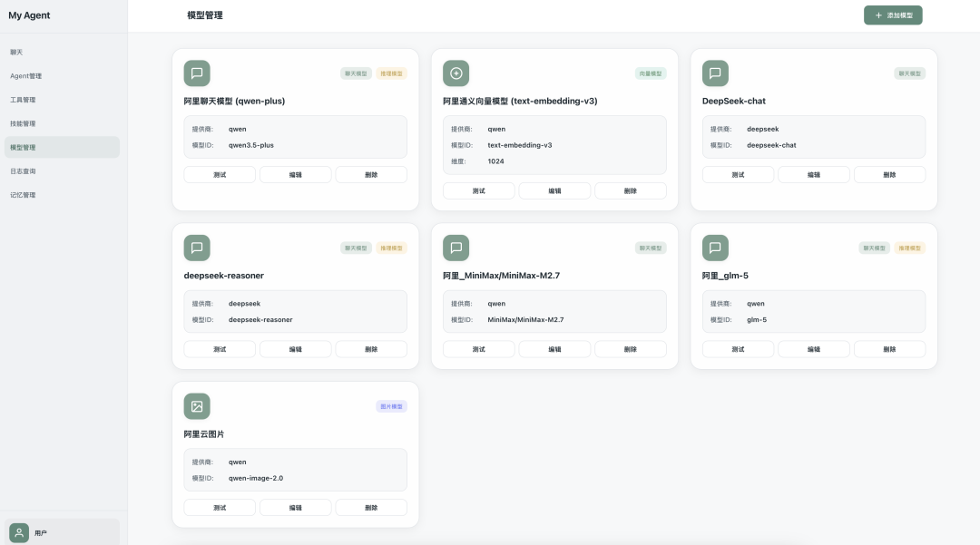Delete the 阿里云图片 model
The image size is (980, 545).
click(x=371, y=508)
